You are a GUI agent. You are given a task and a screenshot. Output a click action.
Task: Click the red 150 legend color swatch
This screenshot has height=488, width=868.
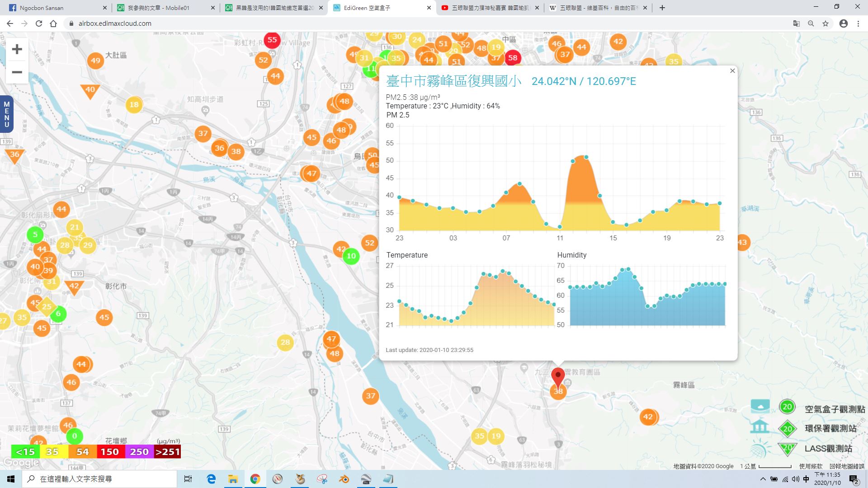(110, 451)
